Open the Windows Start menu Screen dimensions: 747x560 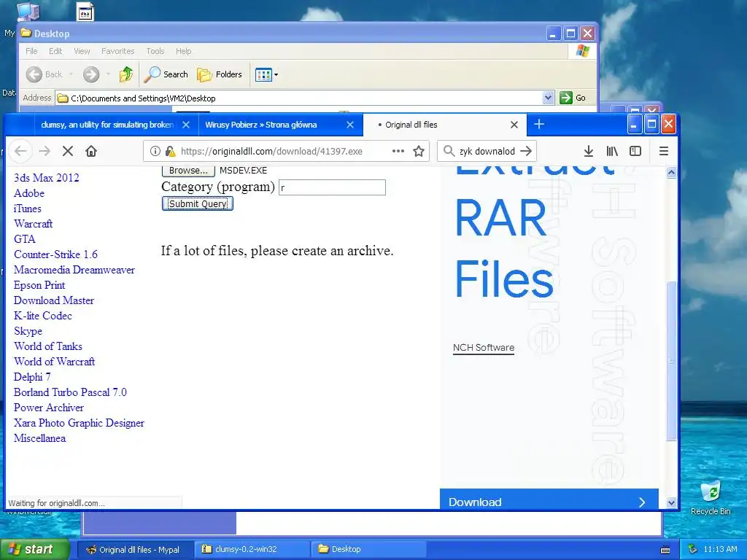[x=35, y=549]
